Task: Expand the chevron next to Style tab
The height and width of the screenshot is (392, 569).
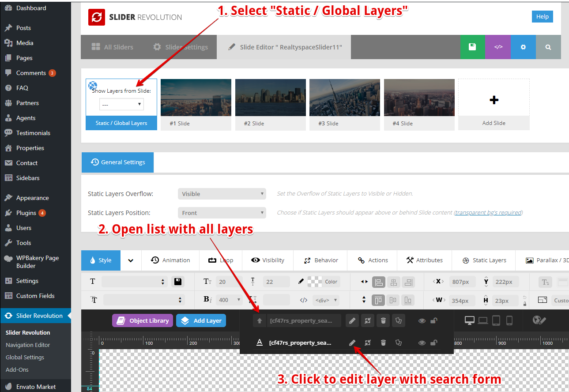Action: pyautogui.click(x=131, y=260)
